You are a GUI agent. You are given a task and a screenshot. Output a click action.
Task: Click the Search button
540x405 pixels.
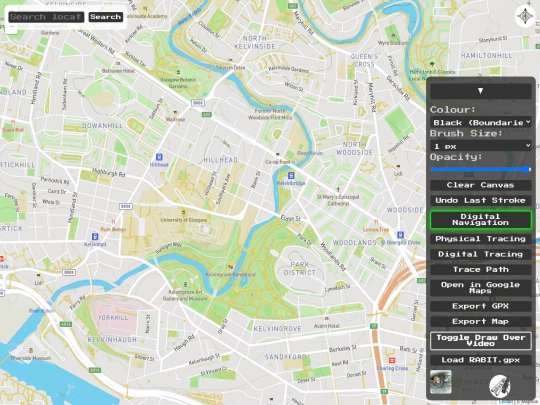(x=106, y=17)
